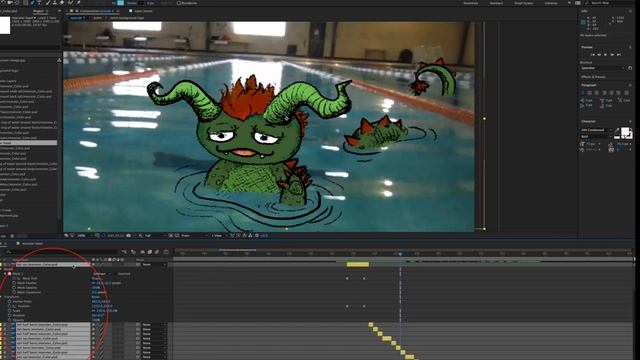Toggle Hide Shy Layers switch in timeline

pyautogui.click(x=142, y=252)
